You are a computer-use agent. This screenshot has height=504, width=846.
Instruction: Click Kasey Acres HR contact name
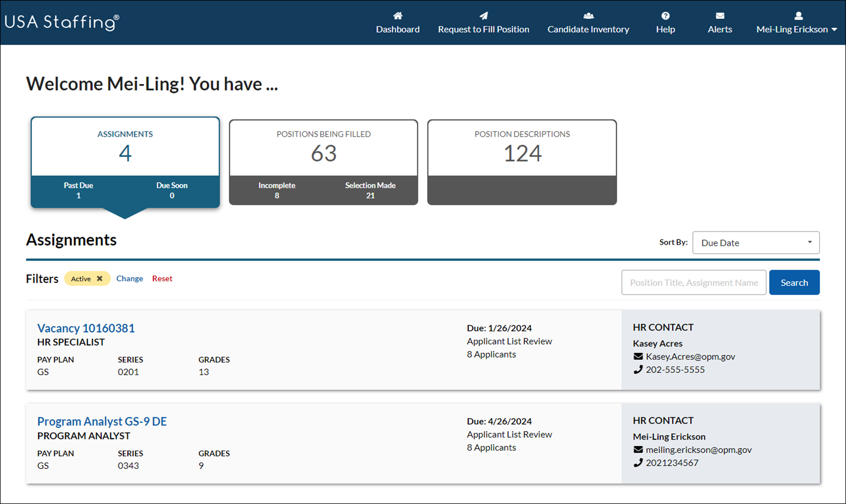coord(657,343)
